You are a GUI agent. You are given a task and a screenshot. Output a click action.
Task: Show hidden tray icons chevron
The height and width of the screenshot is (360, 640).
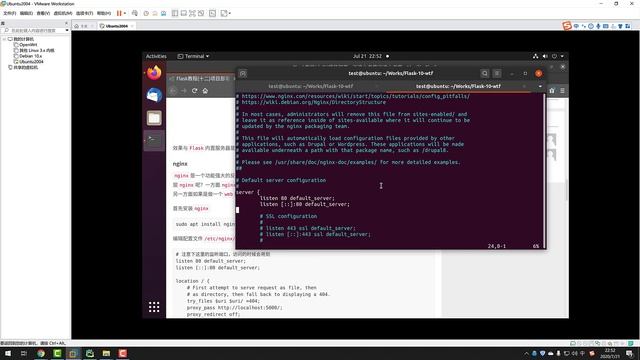(x=526, y=353)
